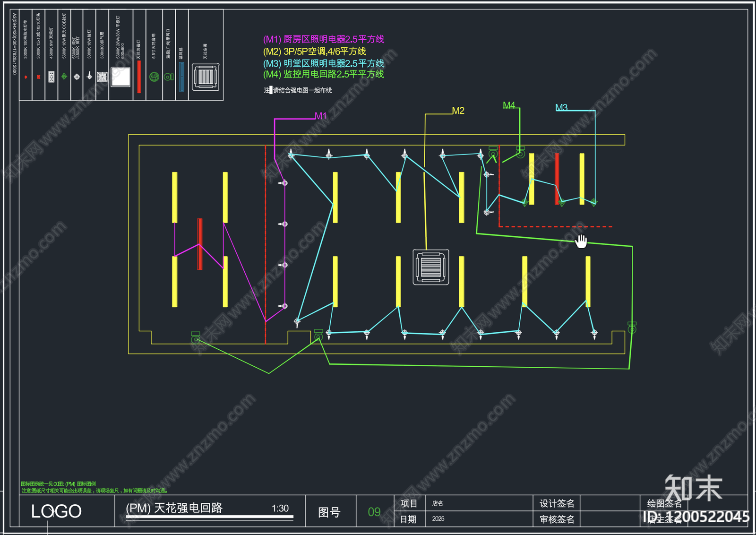
Task: Click the blue air curtain legend symbol
Action: coord(182,77)
